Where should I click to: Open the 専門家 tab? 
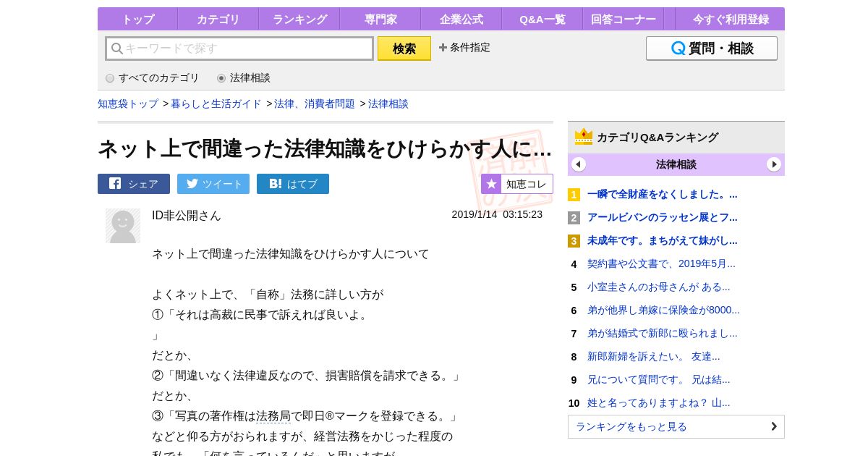point(380,20)
